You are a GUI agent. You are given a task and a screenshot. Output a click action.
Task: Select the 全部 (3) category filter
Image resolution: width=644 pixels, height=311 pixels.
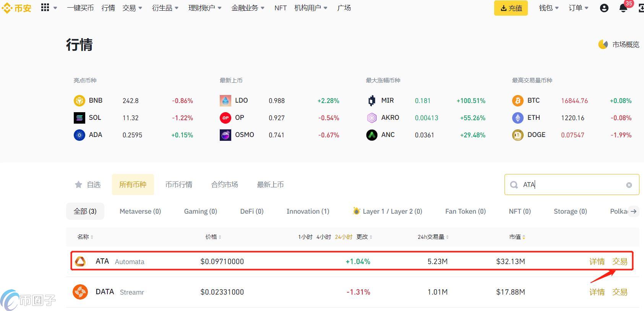click(85, 211)
